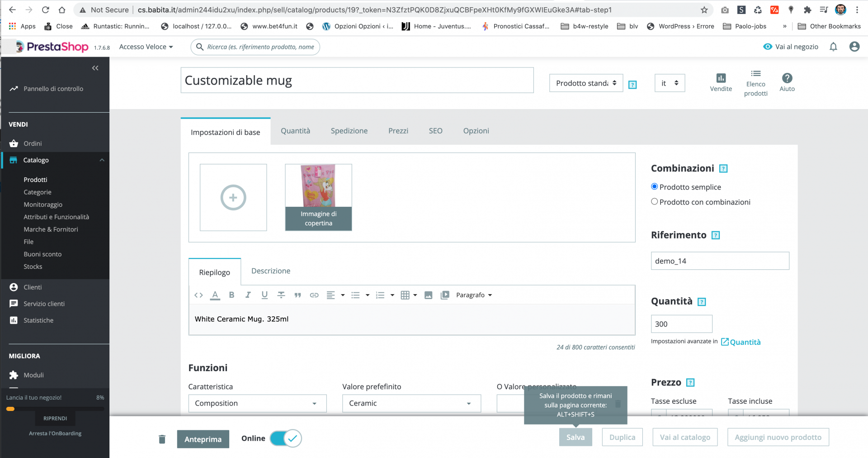Delete product with trash icon
This screenshot has width=868, height=458.
162,439
